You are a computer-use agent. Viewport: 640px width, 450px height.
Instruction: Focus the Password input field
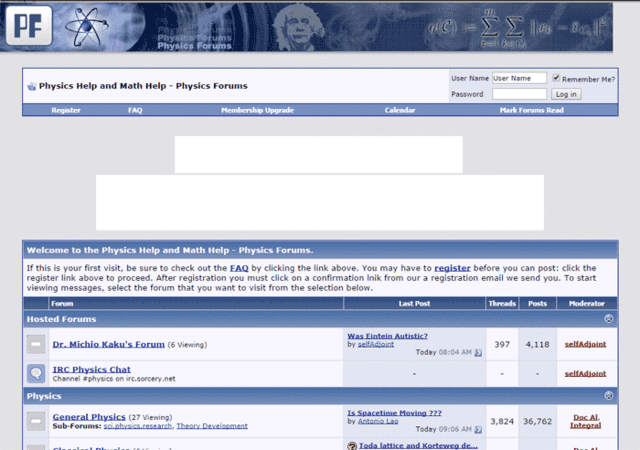[519, 94]
